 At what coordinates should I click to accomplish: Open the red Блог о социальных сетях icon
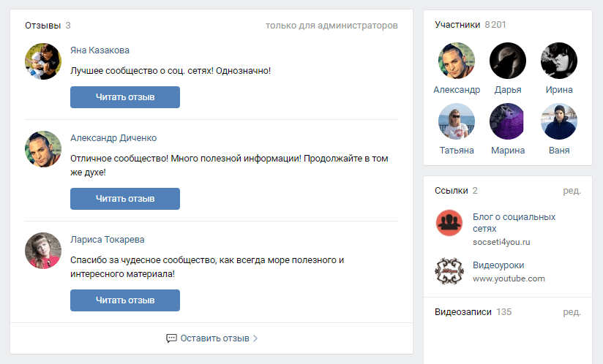[449, 223]
